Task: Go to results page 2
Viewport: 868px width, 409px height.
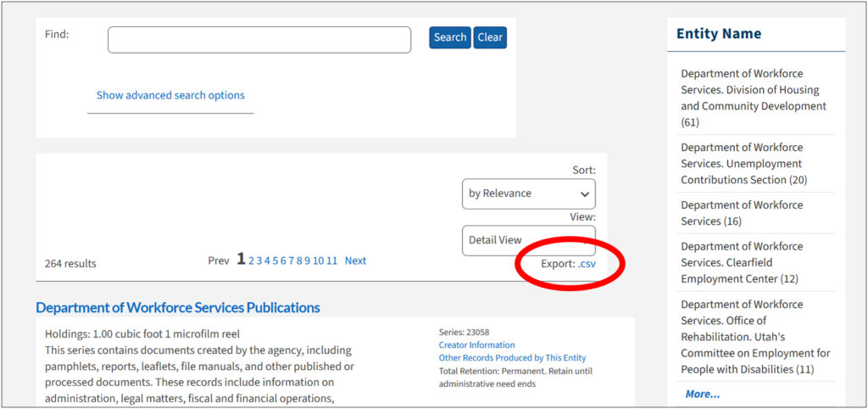Action: 251,261
